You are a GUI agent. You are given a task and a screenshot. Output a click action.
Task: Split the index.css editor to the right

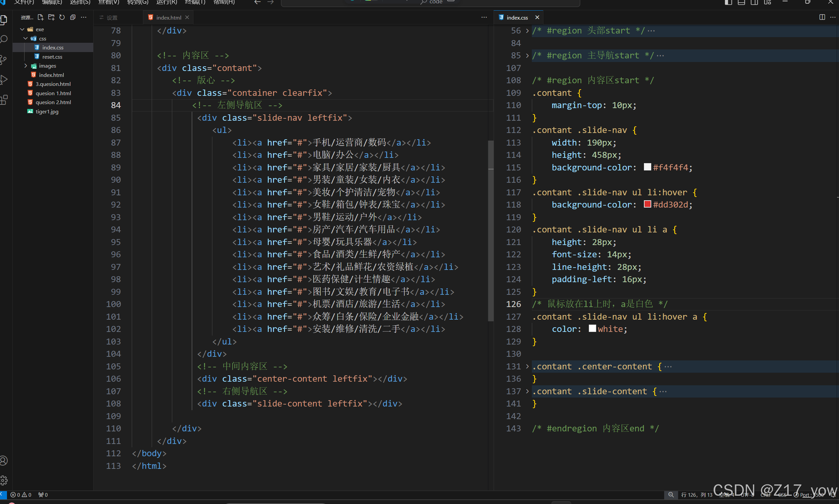822,17
